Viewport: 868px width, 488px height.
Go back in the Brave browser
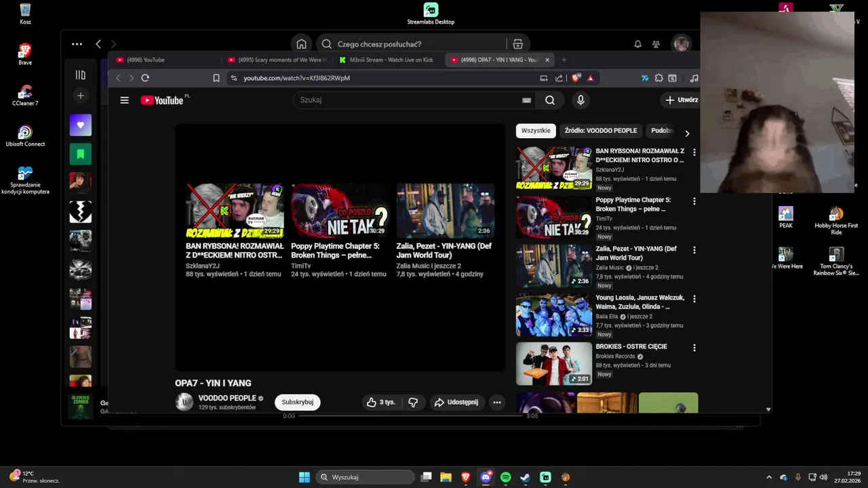click(x=118, y=78)
